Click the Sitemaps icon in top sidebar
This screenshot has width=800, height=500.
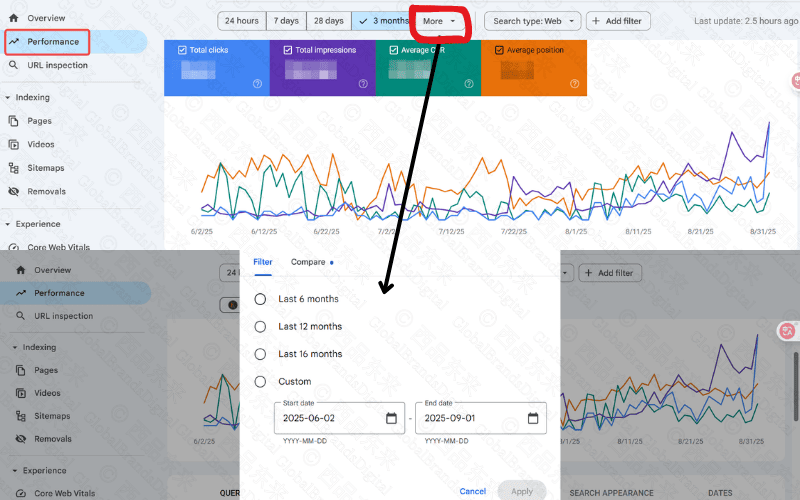(x=14, y=168)
